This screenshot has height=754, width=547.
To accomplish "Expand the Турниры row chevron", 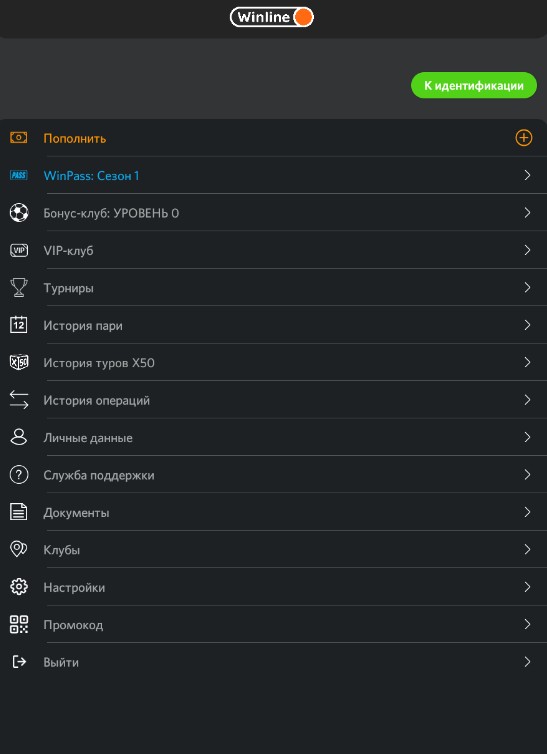I will click(x=527, y=288).
